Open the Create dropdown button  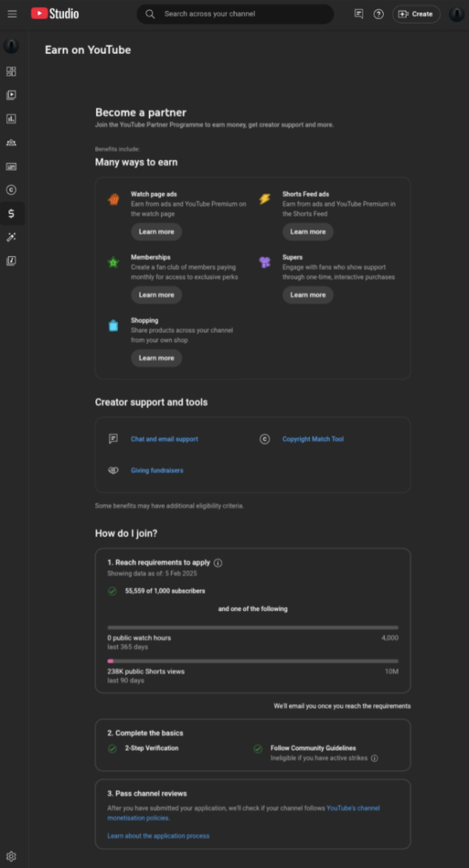point(416,14)
